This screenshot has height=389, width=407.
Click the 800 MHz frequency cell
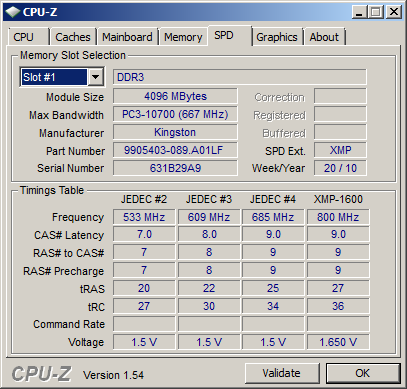(338, 217)
